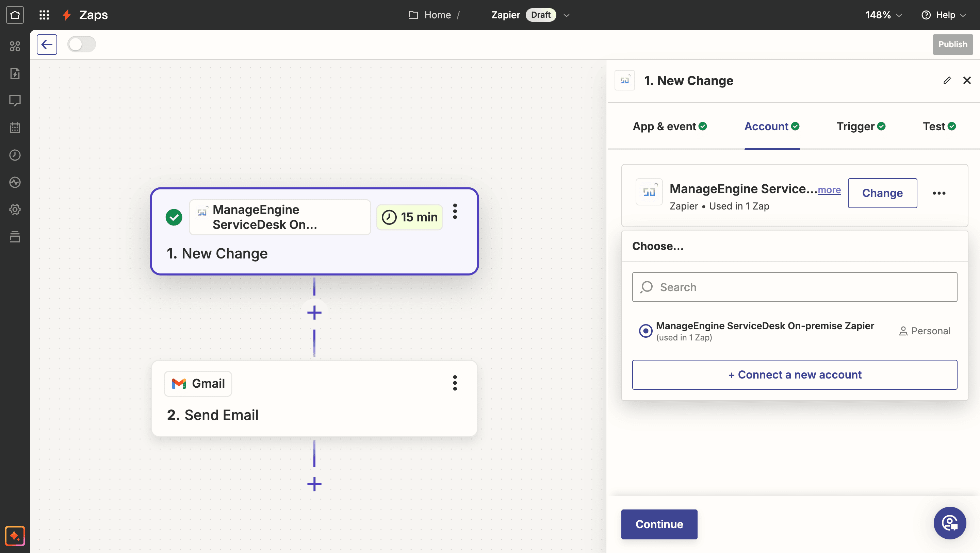Screen dimensions: 980x553
Task: Open the Home folder breadcrumb
Action: [430, 15]
